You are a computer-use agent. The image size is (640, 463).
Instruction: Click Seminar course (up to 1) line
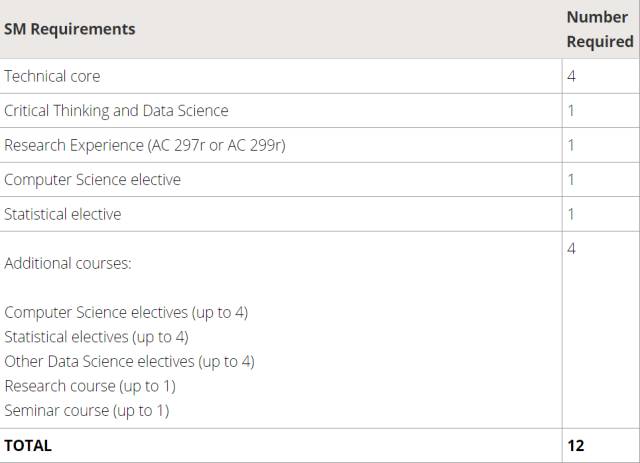(87, 411)
